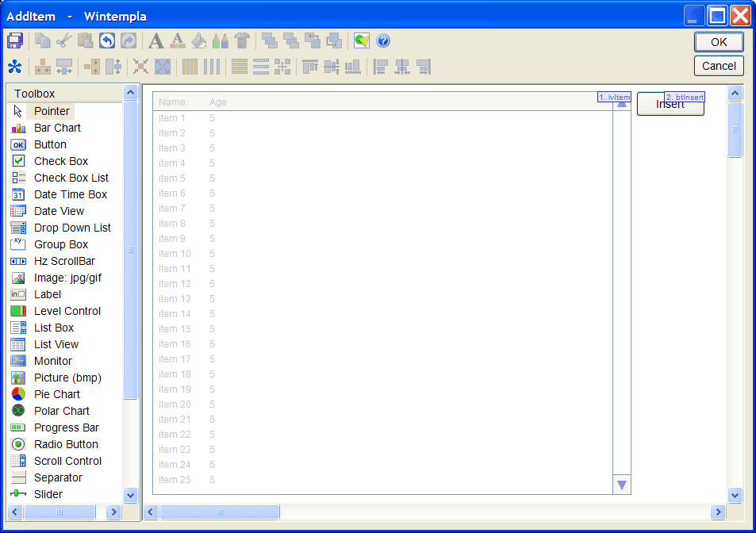Click the Cut scissors icon
This screenshot has width=756, height=533.
[x=63, y=40]
